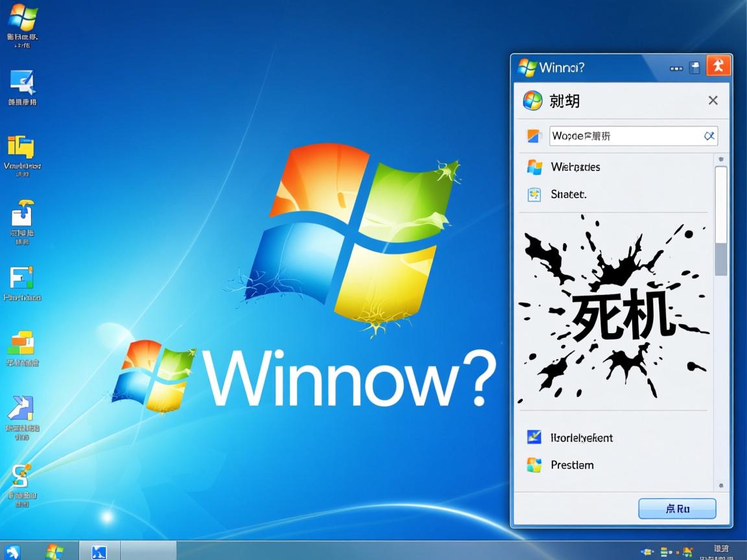Select the Snatet list entry
747x560 pixels.
[571, 194]
